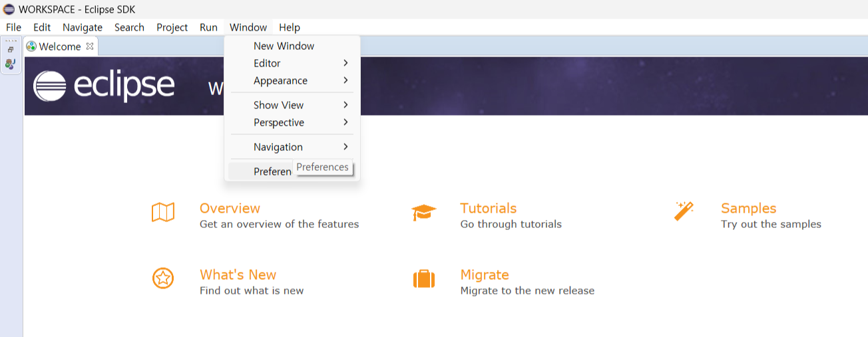Click the Navigation submenu arrow
This screenshot has height=337, width=868.
tap(345, 147)
